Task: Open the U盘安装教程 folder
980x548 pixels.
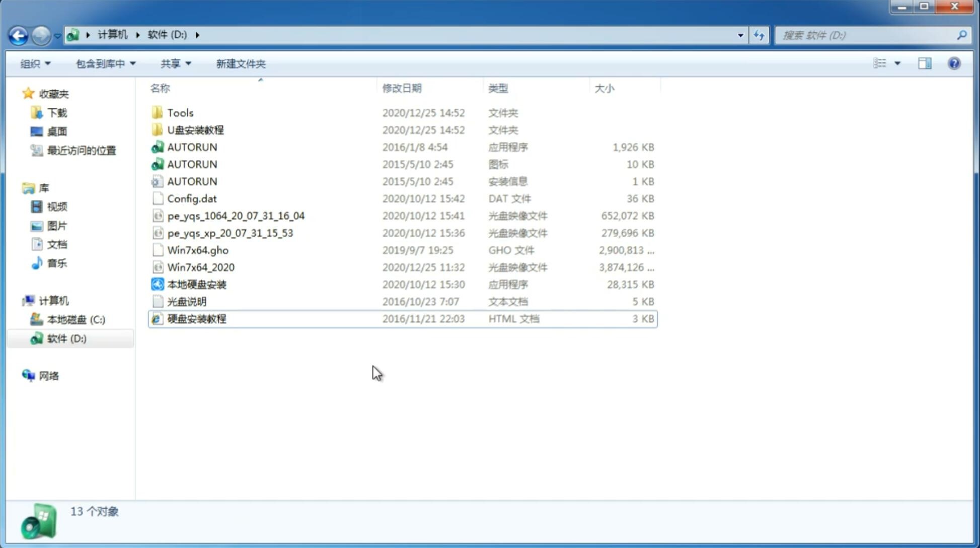Action: (195, 129)
